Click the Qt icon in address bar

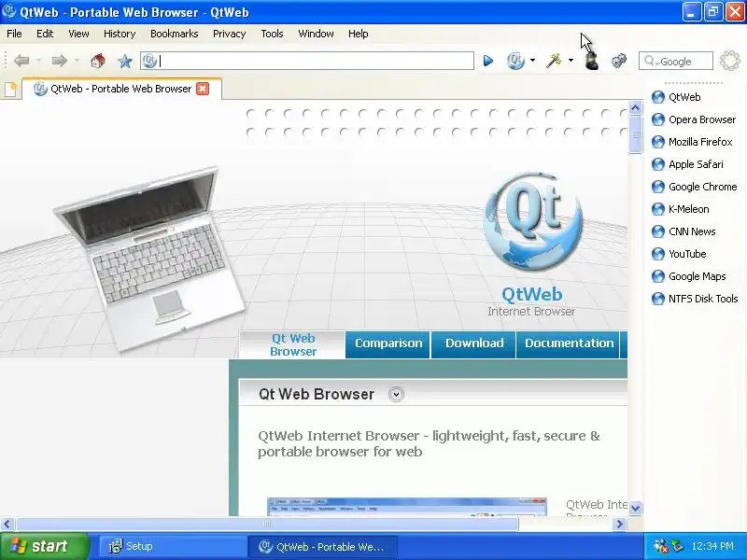149,61
